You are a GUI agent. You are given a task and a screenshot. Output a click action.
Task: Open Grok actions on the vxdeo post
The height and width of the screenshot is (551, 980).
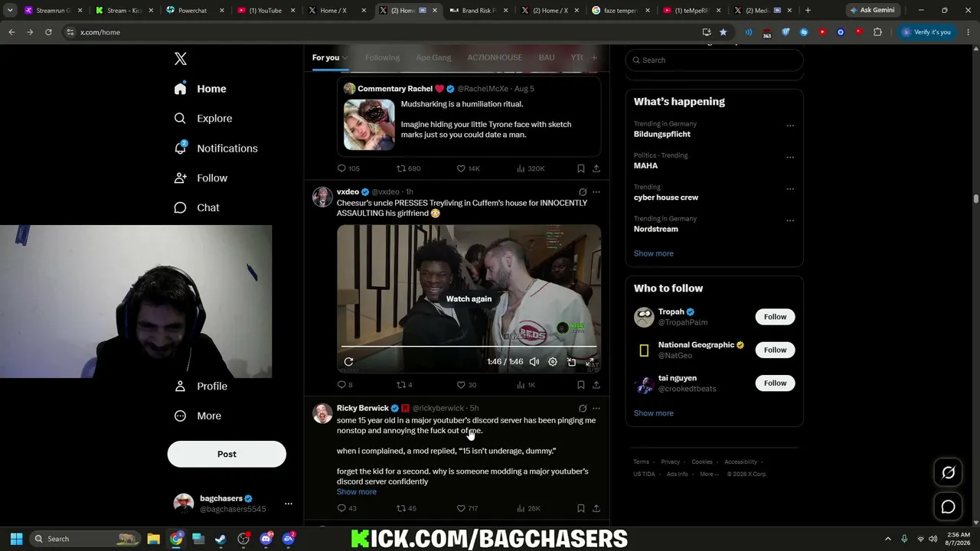(583, 192)
